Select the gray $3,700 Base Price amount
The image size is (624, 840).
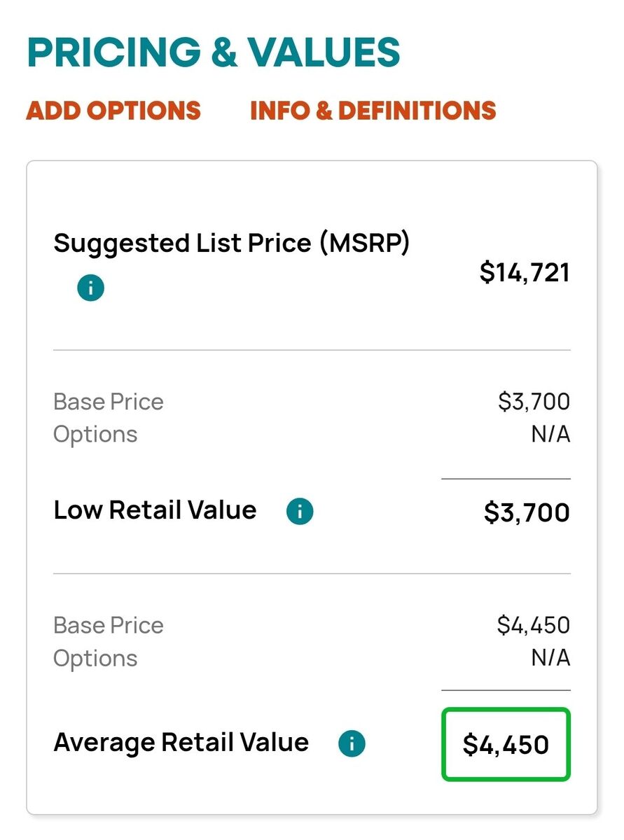534,402
